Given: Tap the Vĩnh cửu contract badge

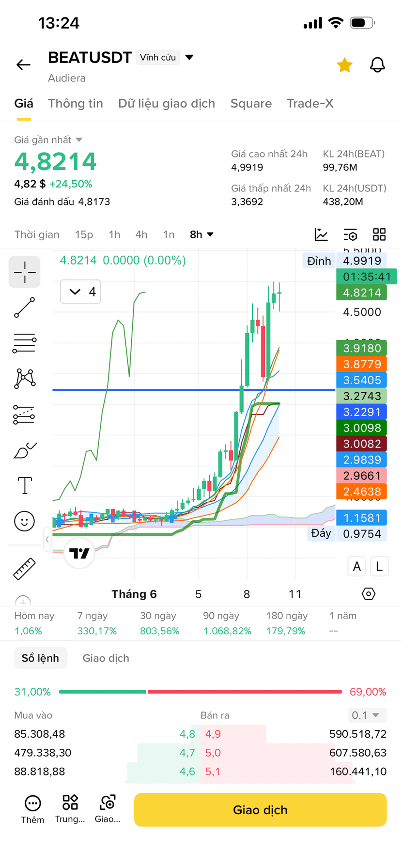Looking at the screenshot, I should [x=158, y=57].
